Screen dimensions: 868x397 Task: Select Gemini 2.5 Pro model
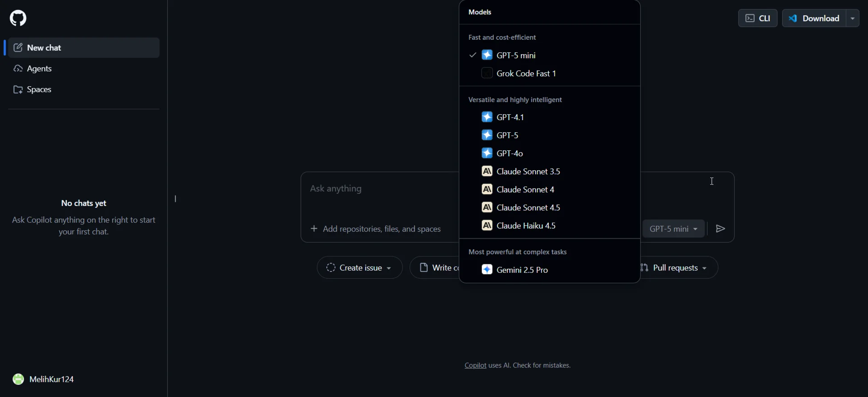tap(550, 270)
